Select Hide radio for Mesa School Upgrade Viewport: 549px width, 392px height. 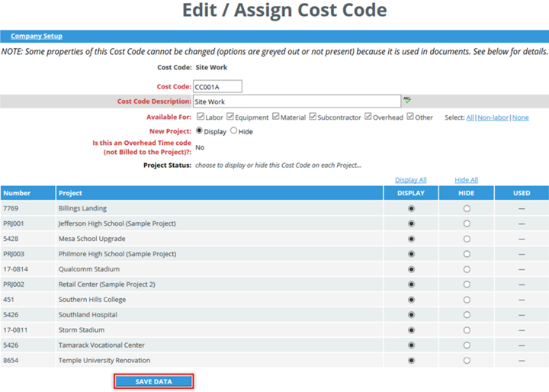pos(467,239)
